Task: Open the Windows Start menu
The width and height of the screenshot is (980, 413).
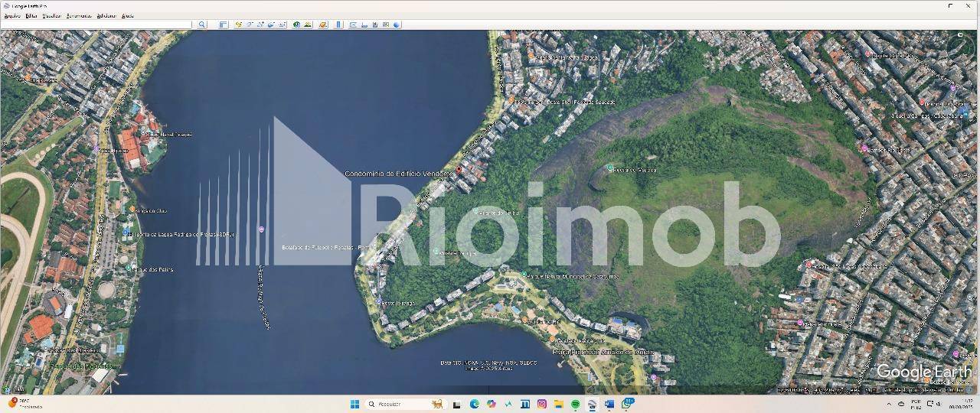Action: 354,404
